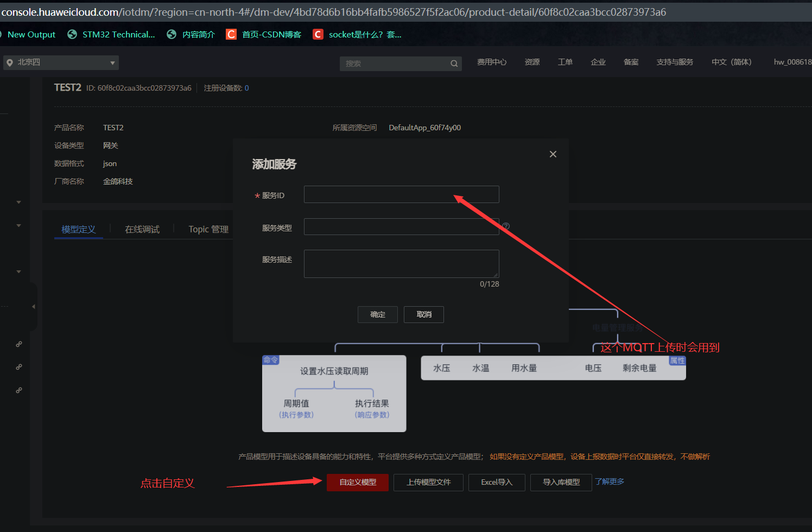The image size is (812, 532).
Task: Expand the first sidebar arrow section
Action: click(19, 202)
